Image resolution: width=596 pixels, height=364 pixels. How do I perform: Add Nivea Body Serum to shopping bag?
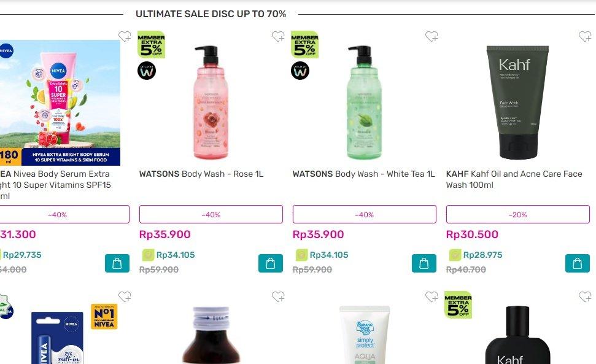point(117,263)
